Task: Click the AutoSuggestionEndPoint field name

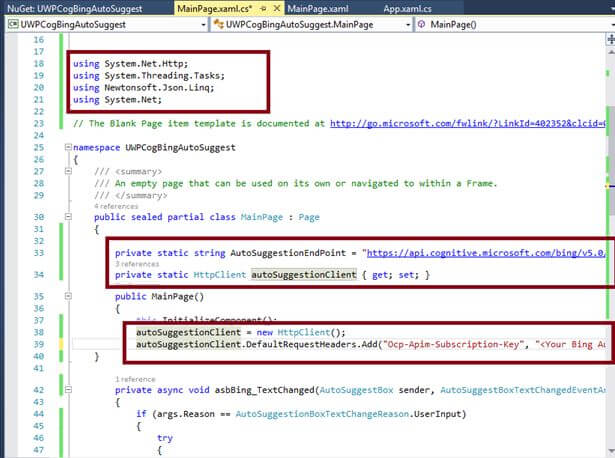Action: (x=288, y=253)
